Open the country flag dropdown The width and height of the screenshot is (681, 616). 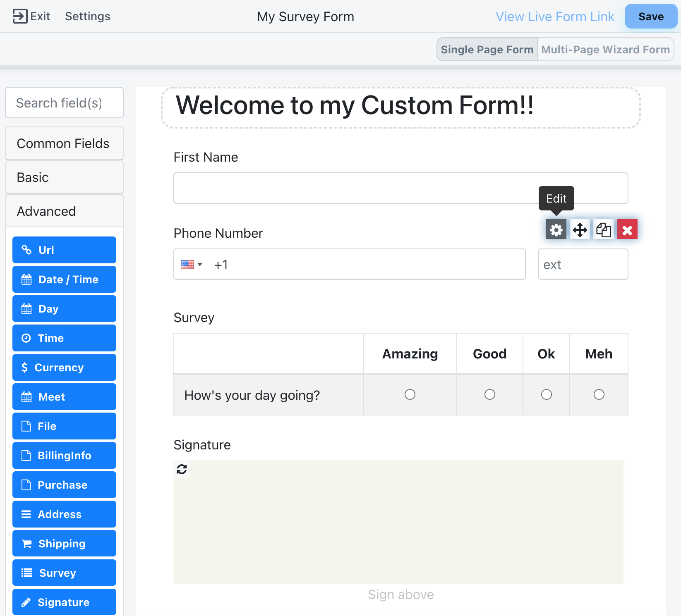[191, 265]
